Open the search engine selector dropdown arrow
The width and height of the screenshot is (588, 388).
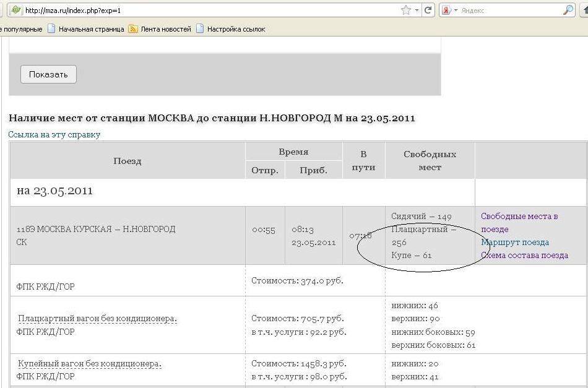point(456,11)
